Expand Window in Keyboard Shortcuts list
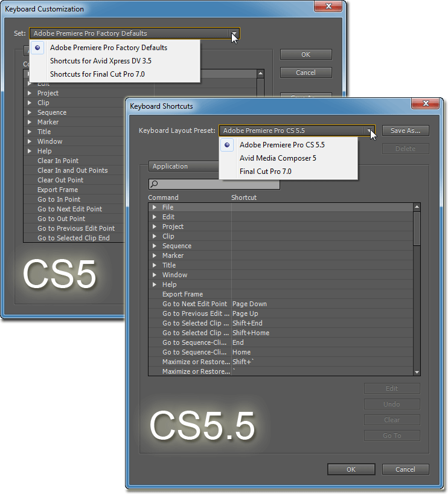The height and width of the screenshot is (494, 448). click(x=155, y=275)
